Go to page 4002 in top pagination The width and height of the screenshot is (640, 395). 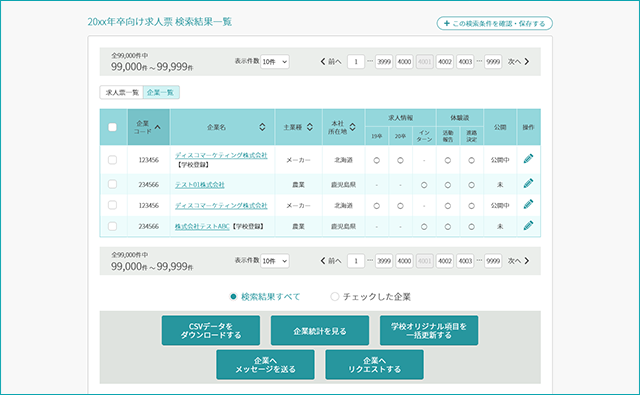444,62
